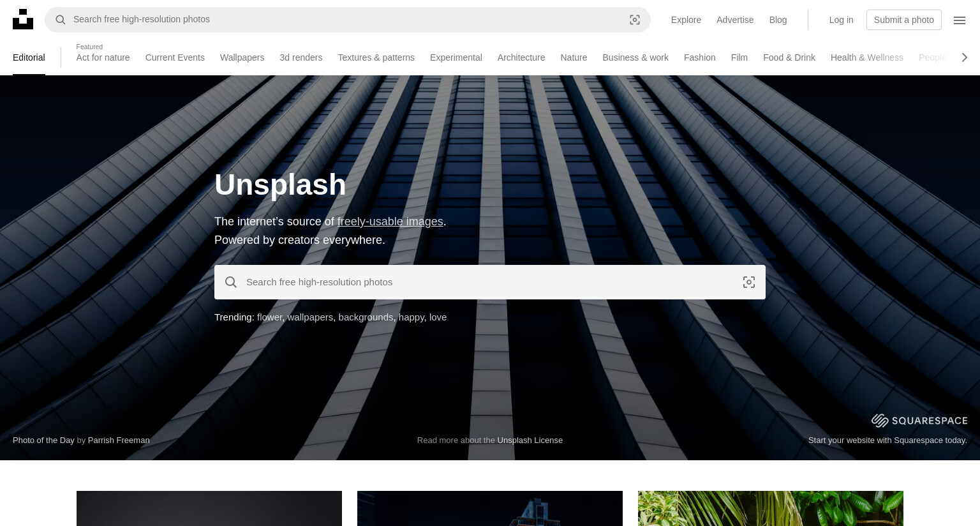Search the trending term flower
The width and height of the screenshot is (980, 526).
click(x=269, y=317)
